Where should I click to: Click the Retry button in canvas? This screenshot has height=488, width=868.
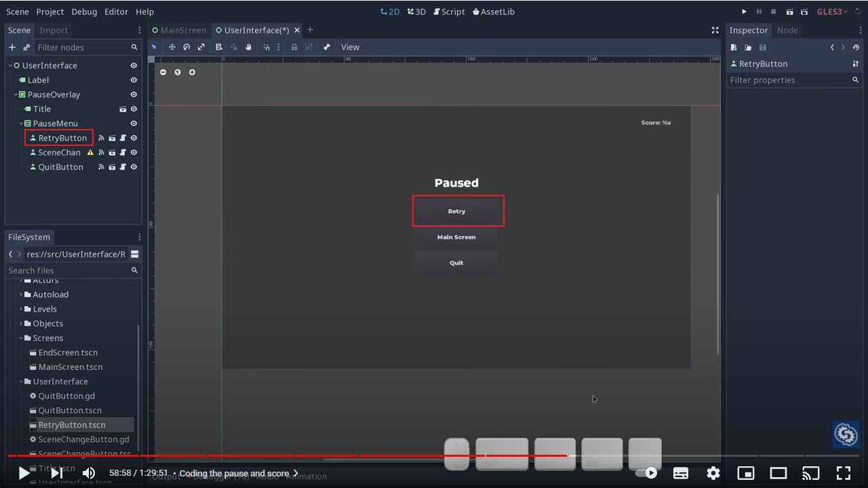pos(456,211)
